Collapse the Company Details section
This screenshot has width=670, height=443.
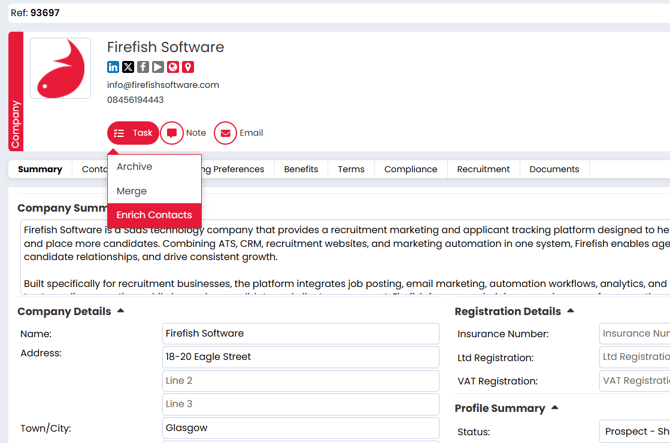121,311
